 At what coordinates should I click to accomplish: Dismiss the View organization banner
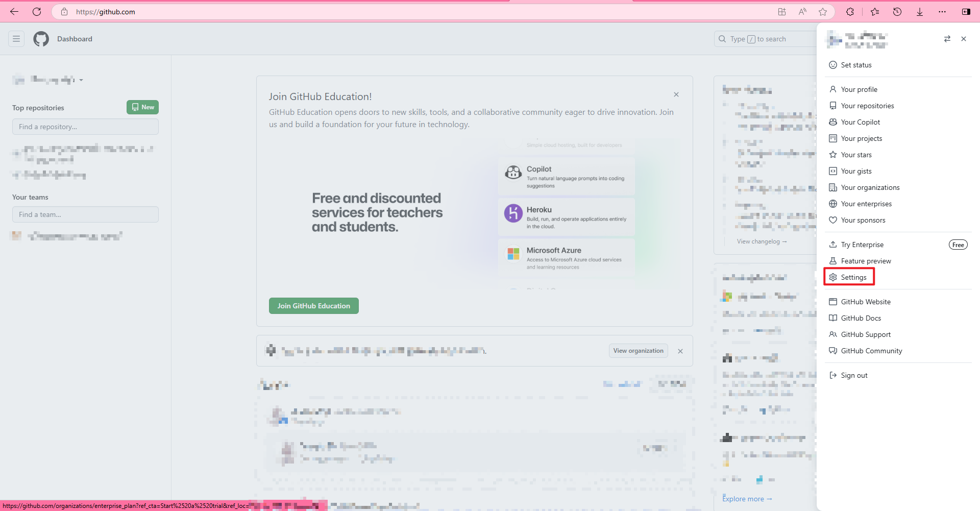[x=680, y=351]
